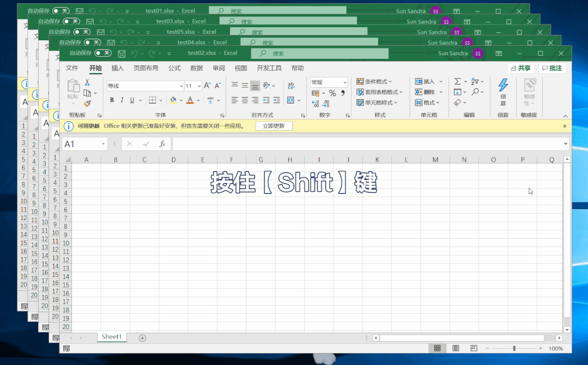Click the Sort and Filter icon
The image size is (588, 365).
(x=475, y=81)
